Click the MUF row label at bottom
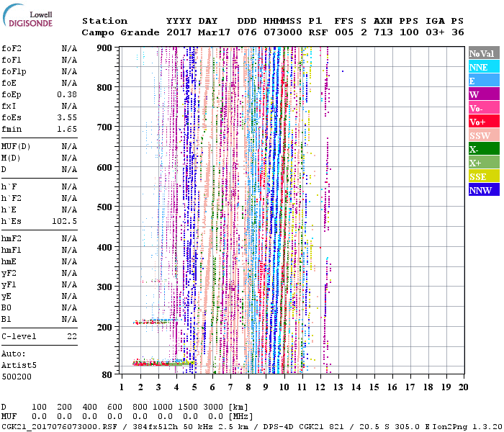Screen dimensions: 504x432 [9, 417]
